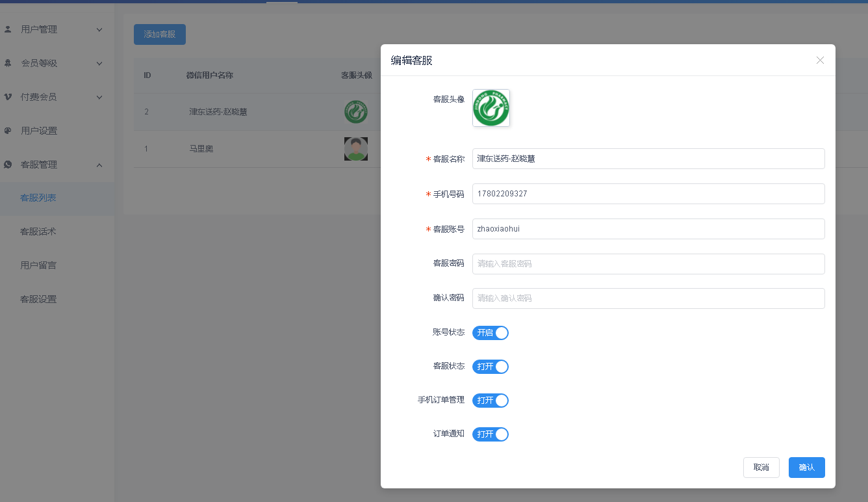Click the 确认 button

(x=807, y=468)
